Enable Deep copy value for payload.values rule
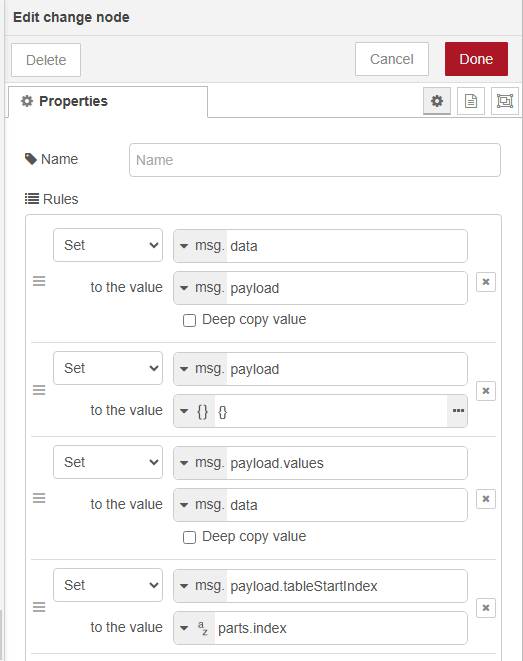The image size is (523, 661). click(189, 537)
